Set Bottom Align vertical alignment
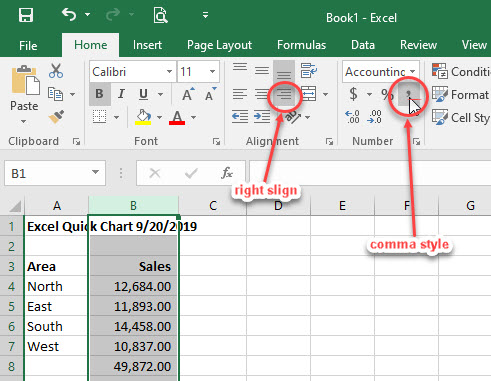The width and height of the screenshot is (491, 381). click(284, 71)
